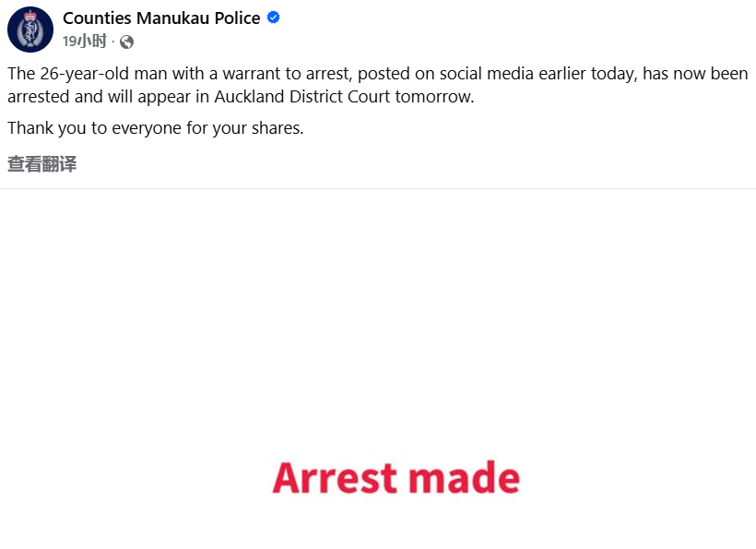Open the Arrest made post image
Screen dimensions: 756x549
[378, 369]
